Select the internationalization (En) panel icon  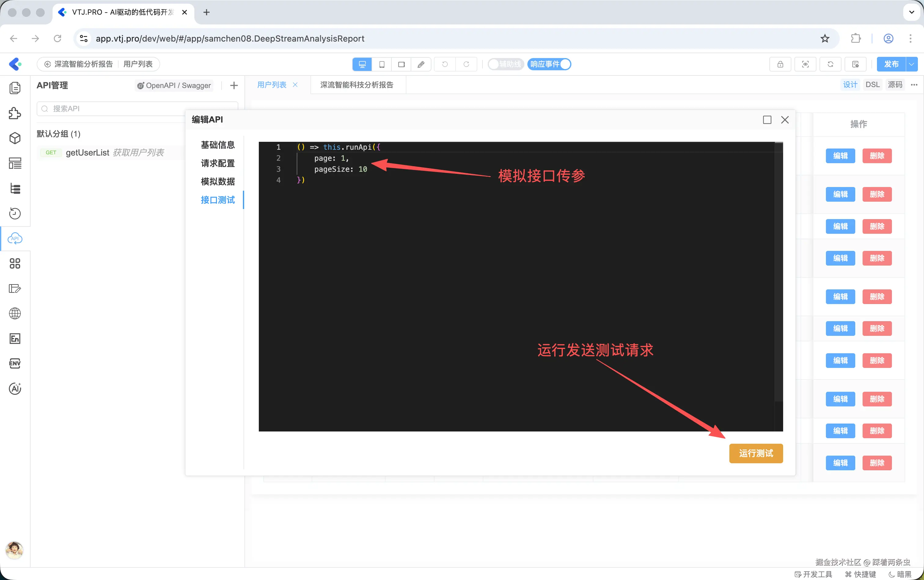click(15, 338)
